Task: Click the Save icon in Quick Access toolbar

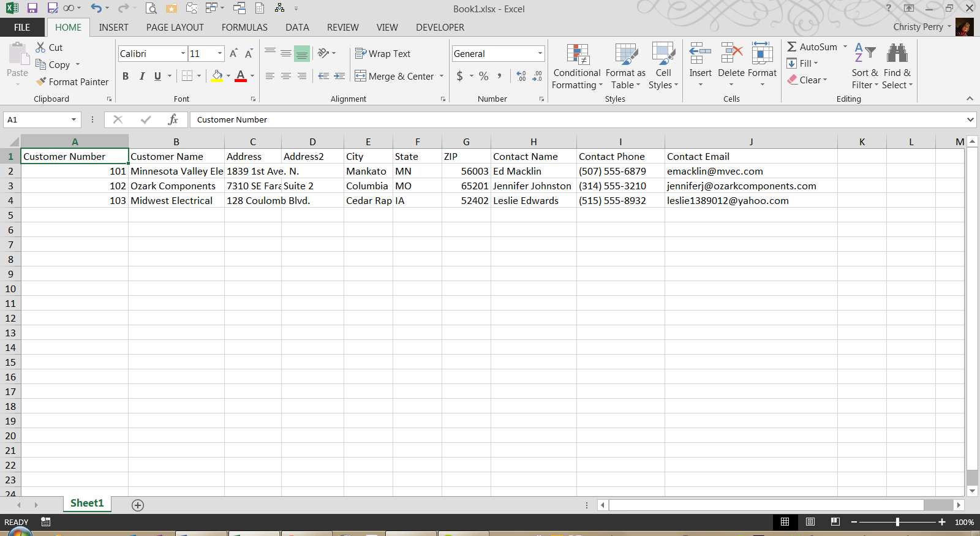Action: (32, 9)
